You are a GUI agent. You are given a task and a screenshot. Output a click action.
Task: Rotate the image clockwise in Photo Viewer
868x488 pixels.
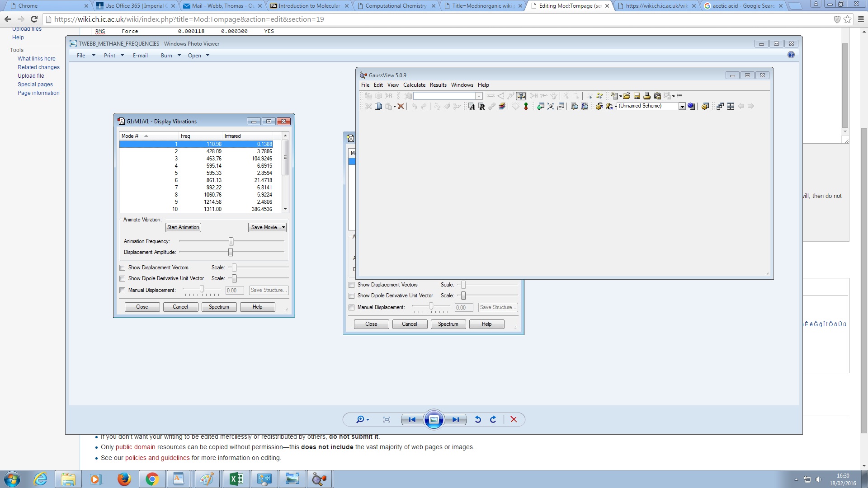click(x=493, y=419)
